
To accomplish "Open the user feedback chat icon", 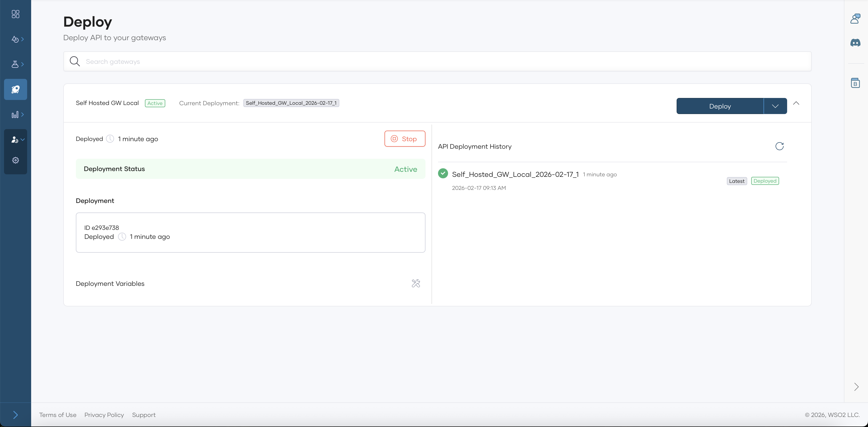I will [x=855, y=19].
